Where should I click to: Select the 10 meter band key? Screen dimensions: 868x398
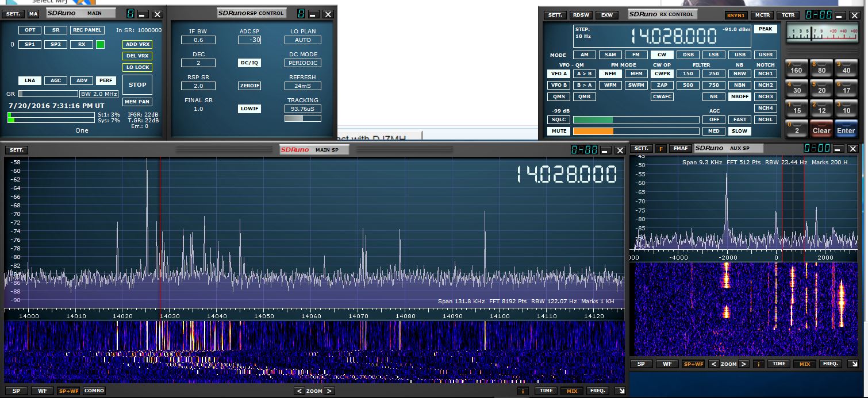846,107
